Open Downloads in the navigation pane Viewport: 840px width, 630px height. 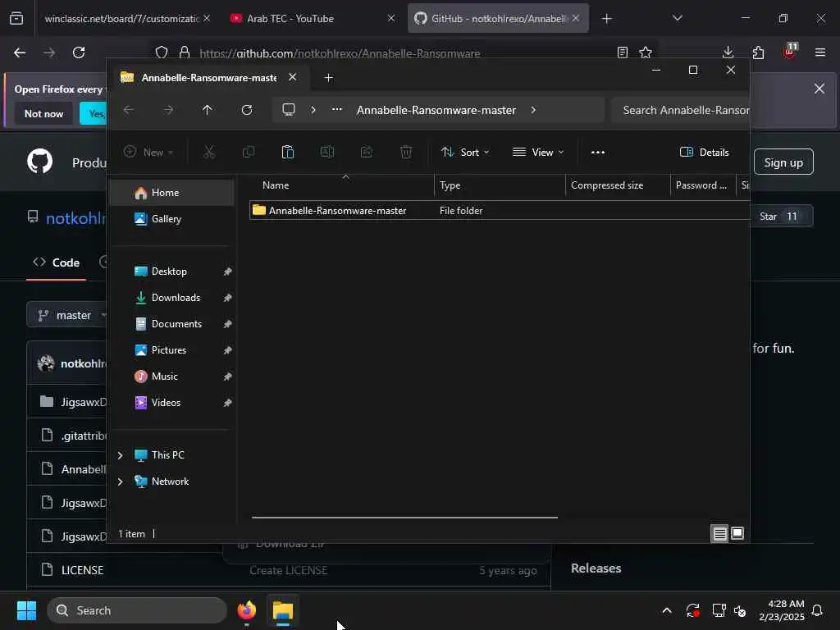click(x=171, y=298)
